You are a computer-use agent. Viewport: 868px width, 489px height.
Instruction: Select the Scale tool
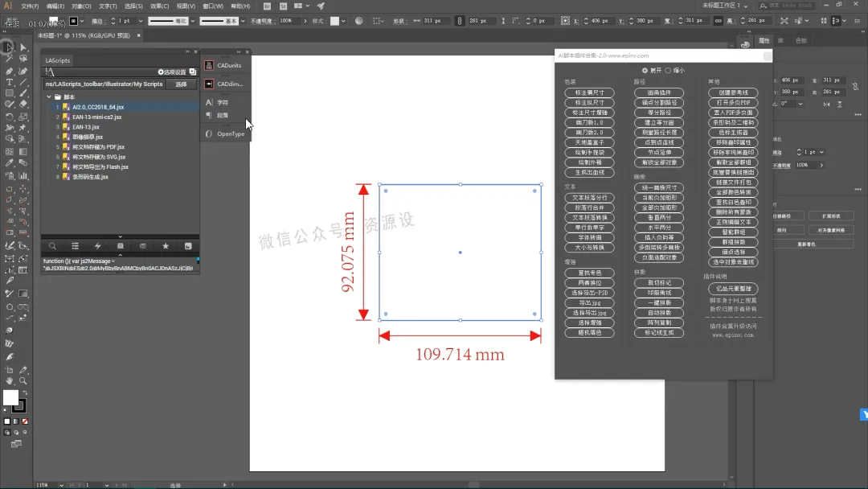23,117
